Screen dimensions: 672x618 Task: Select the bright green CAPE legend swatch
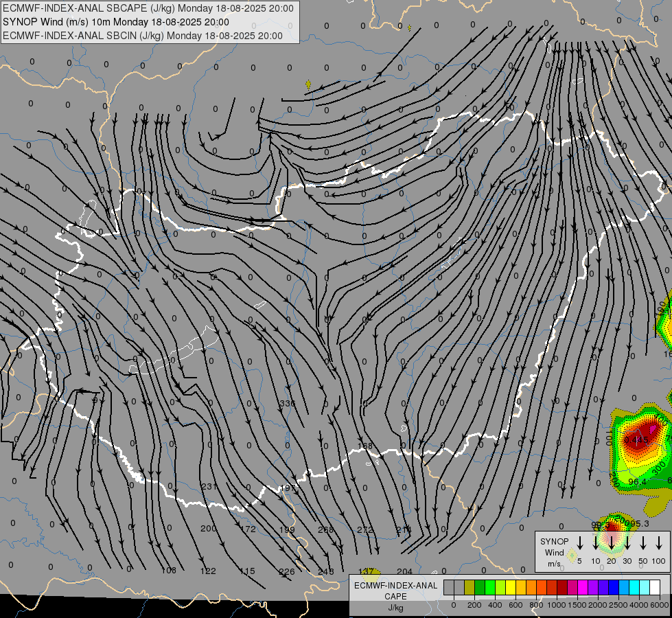(x=490, y=588)
